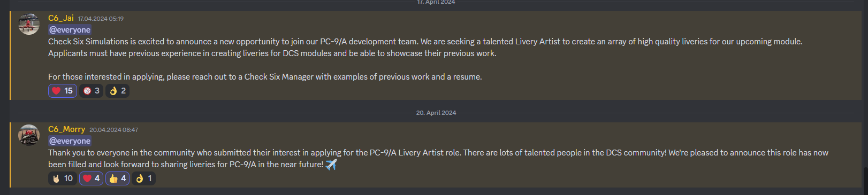Click the OK hand reaction with 1 vote
This screenshot has height=195, width=868.
[x=143, y=178]
